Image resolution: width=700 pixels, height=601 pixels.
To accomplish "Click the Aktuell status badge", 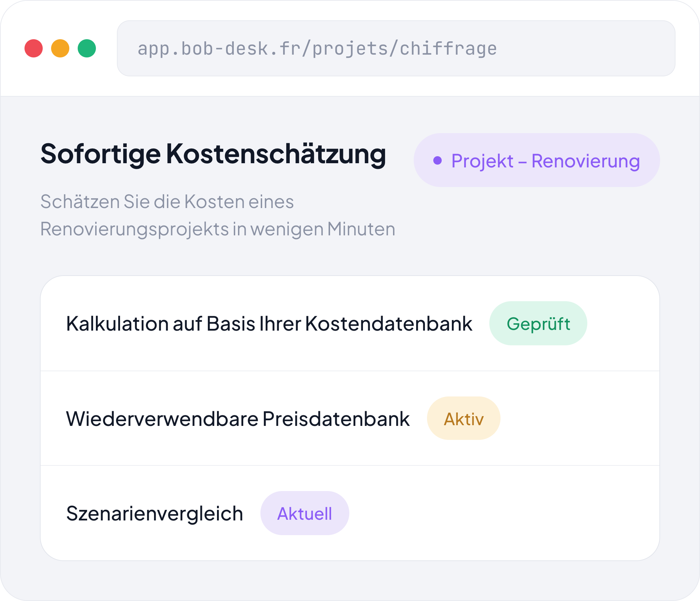I will 304,513.
